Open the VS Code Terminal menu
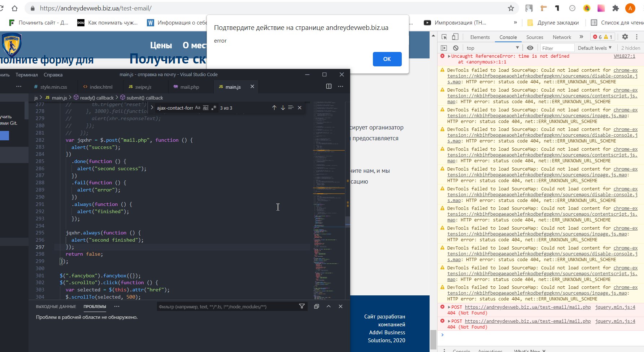This screenshot has width=644, height=352. point(27,75)
